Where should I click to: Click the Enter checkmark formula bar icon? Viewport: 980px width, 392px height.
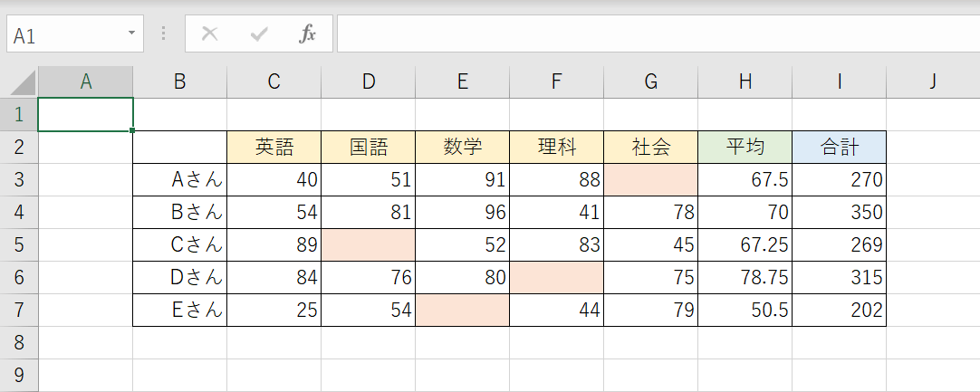(259, 34)
